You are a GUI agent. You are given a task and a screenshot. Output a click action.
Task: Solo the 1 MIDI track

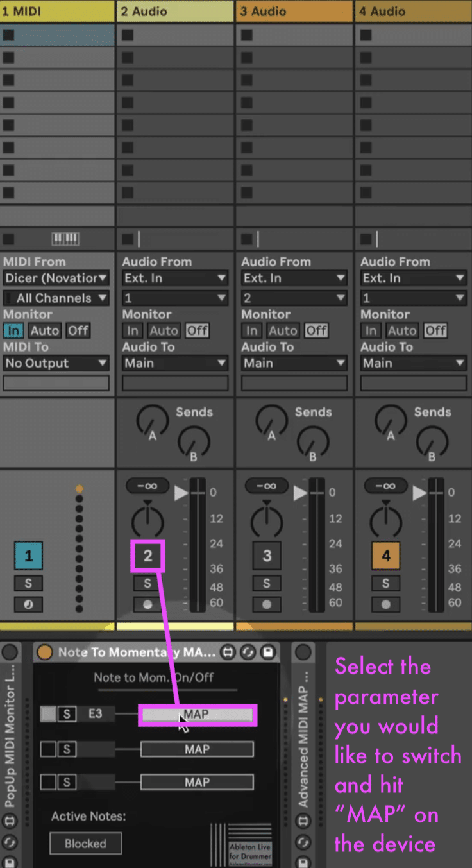pyautogui.click(x=28, y=583)
